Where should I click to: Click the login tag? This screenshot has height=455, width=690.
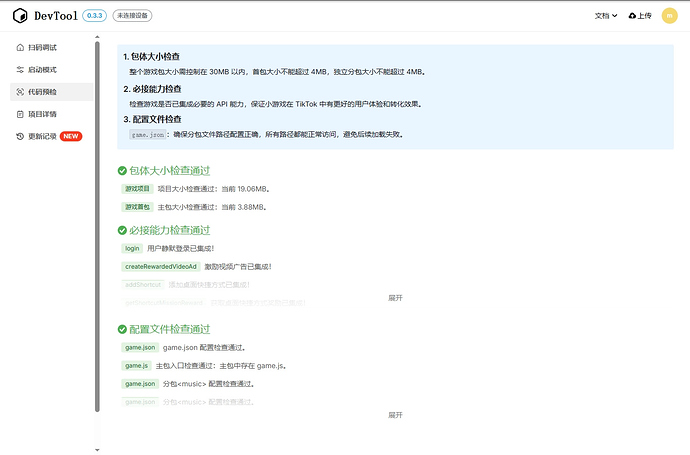[132, 249]
